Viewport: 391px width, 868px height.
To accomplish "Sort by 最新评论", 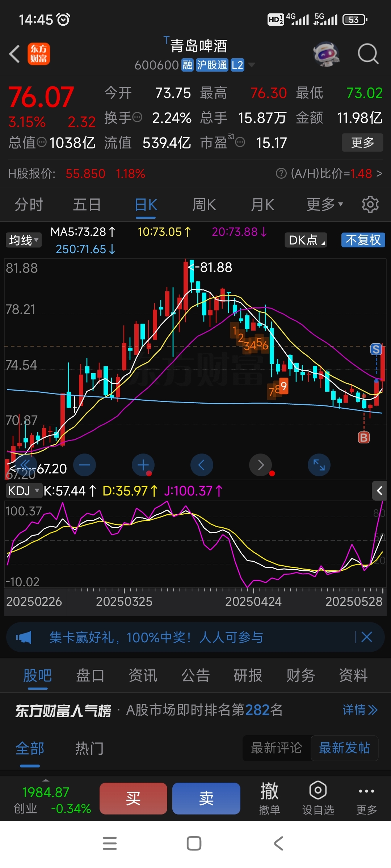I will point(277,748).
